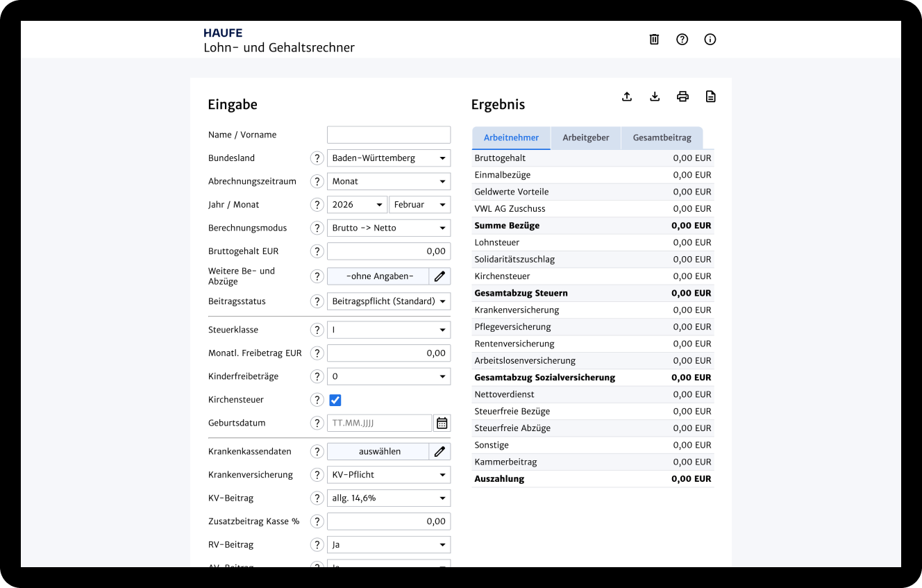The image size is (922, 588).
Task: Open the Bundesland dropdown Baden-Württemberg
Action: coord(389,158)
